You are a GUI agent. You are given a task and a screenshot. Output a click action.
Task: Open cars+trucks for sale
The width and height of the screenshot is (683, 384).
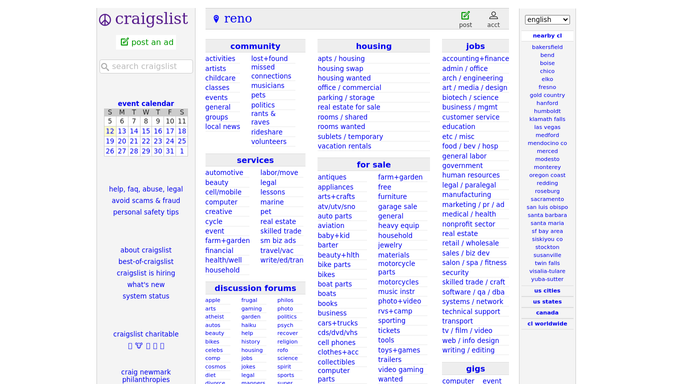(338, 323)
